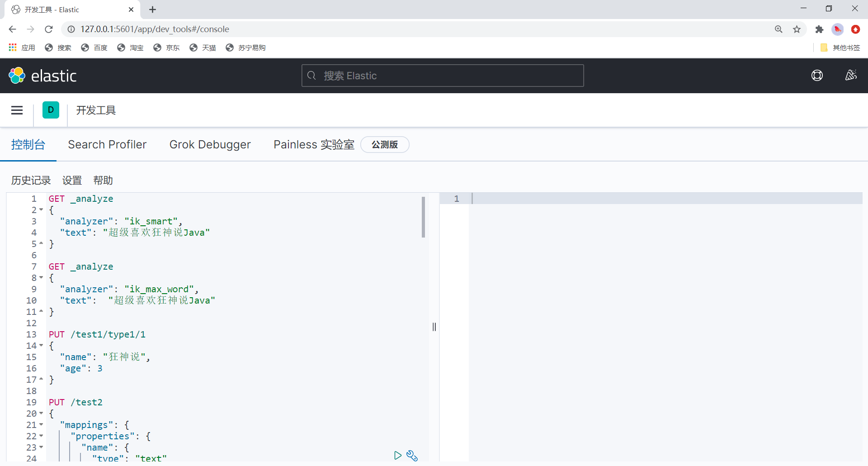
Task: Go back in browser history
Action: pyautogui.click(x=12, y=29)
